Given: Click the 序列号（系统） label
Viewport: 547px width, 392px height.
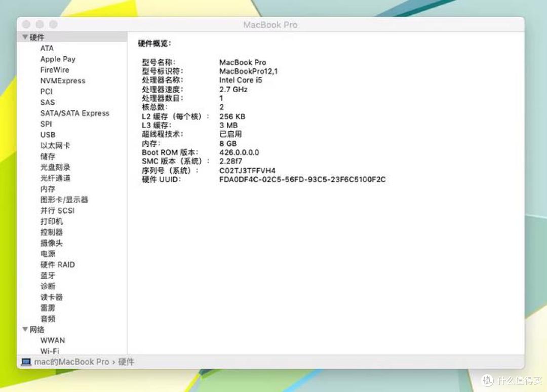Looking at the screenshot, I should pyautogui.click(x=170, y=170).
